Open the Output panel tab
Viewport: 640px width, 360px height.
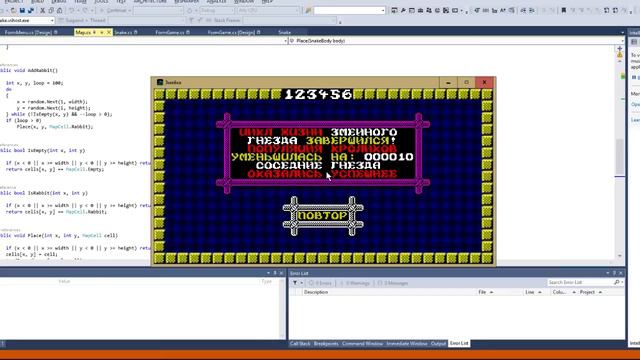pyautogui.click(x=438, y=344)
